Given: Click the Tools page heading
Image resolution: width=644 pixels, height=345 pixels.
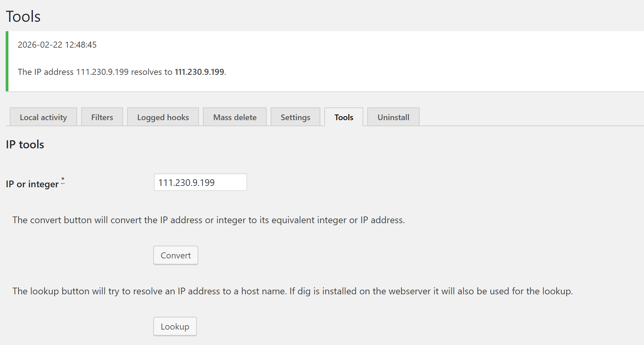Looking at the screenshot, I should pos(23,16).
